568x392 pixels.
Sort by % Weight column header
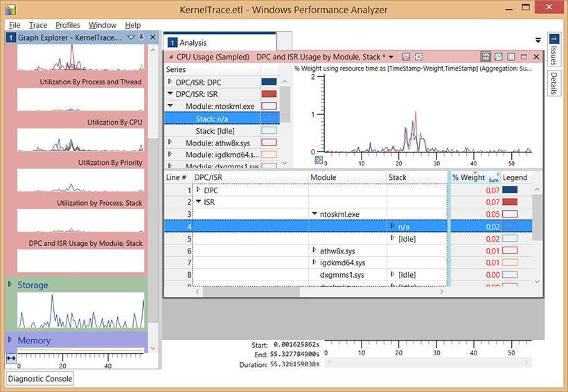pos(475,177)
